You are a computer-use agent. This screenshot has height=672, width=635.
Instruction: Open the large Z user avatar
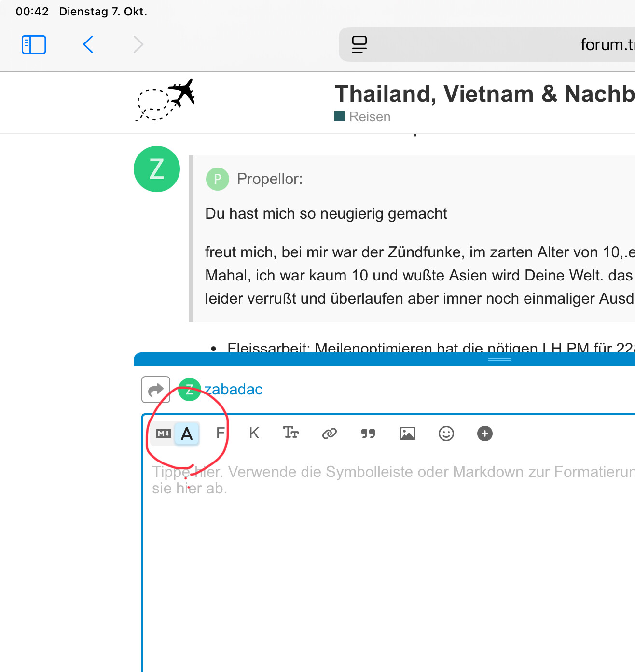[x=157, y=169]
